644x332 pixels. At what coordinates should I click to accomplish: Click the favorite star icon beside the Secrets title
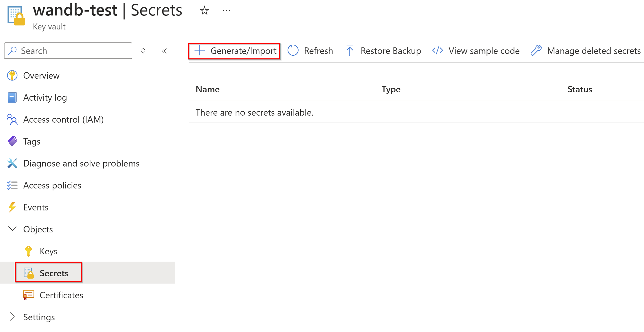pyautogui.click(x=204, y=11)
